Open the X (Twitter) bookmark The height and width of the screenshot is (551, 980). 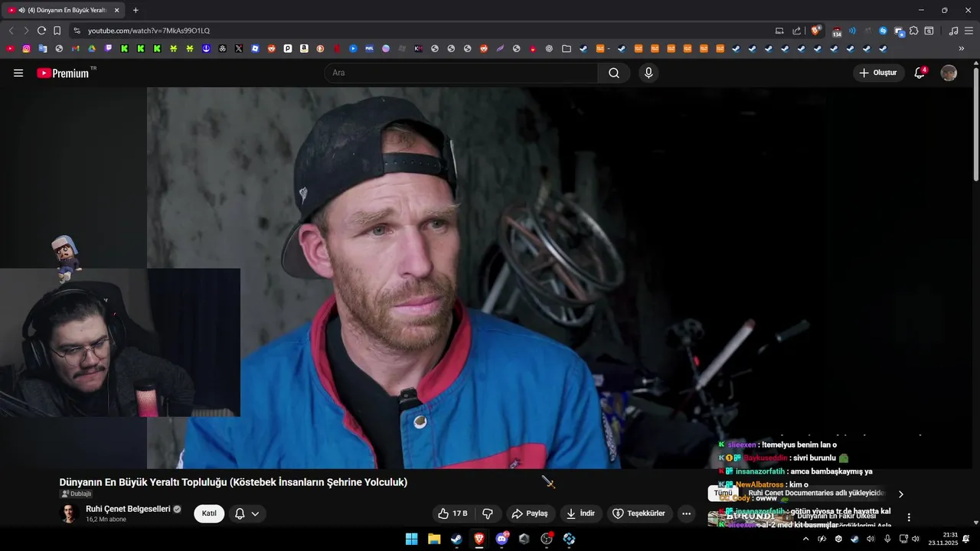click(239, 48)
